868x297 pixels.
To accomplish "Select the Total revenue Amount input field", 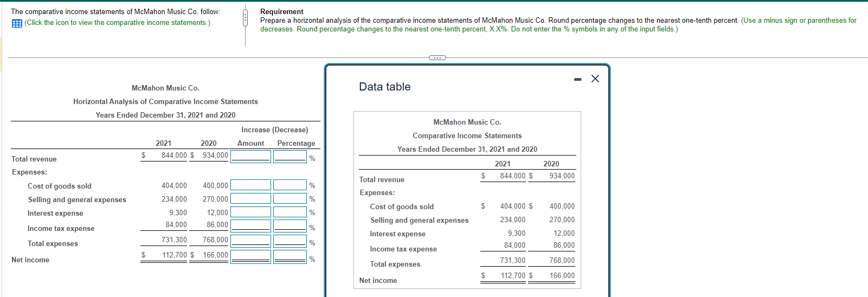I will coord(250,156).
